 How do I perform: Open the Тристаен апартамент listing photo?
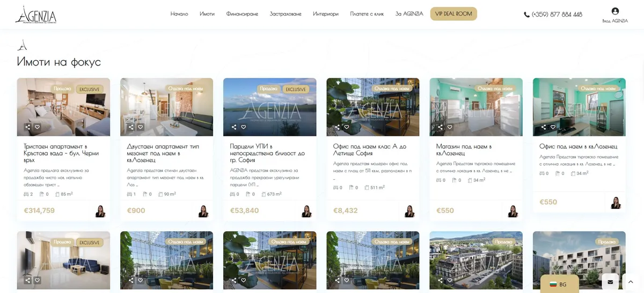(x=63, y=107)
